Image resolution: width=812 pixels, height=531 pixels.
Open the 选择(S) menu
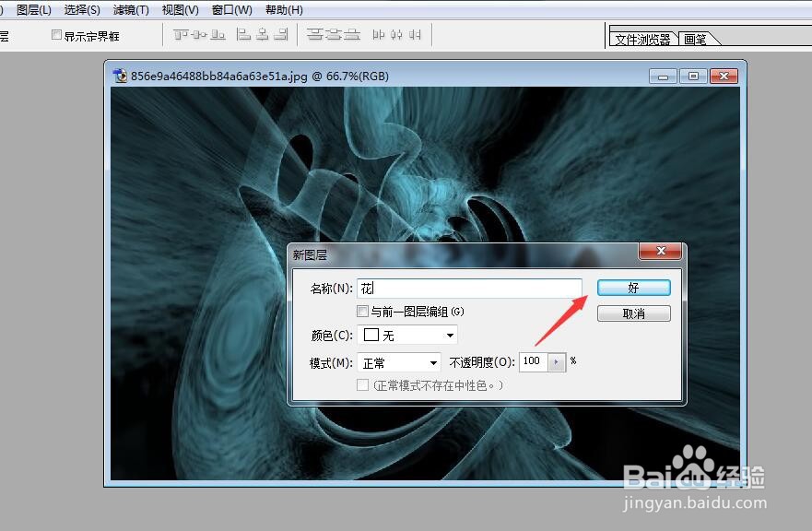(x=82, y=10)
